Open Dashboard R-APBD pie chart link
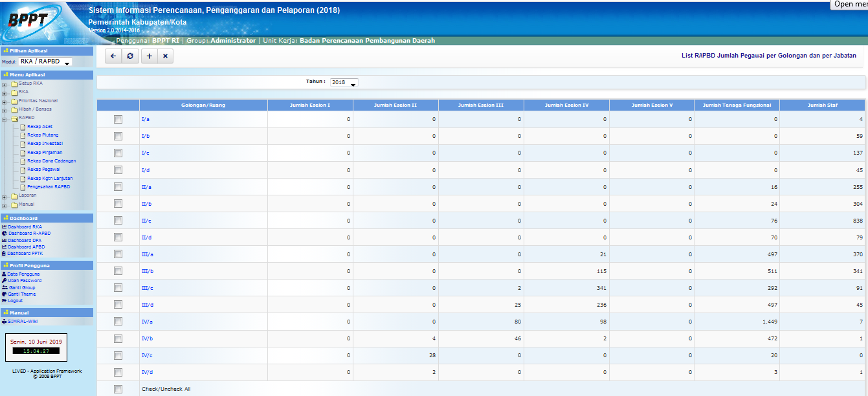The width and height of the screenshot is (868, 396). [28, 233]
